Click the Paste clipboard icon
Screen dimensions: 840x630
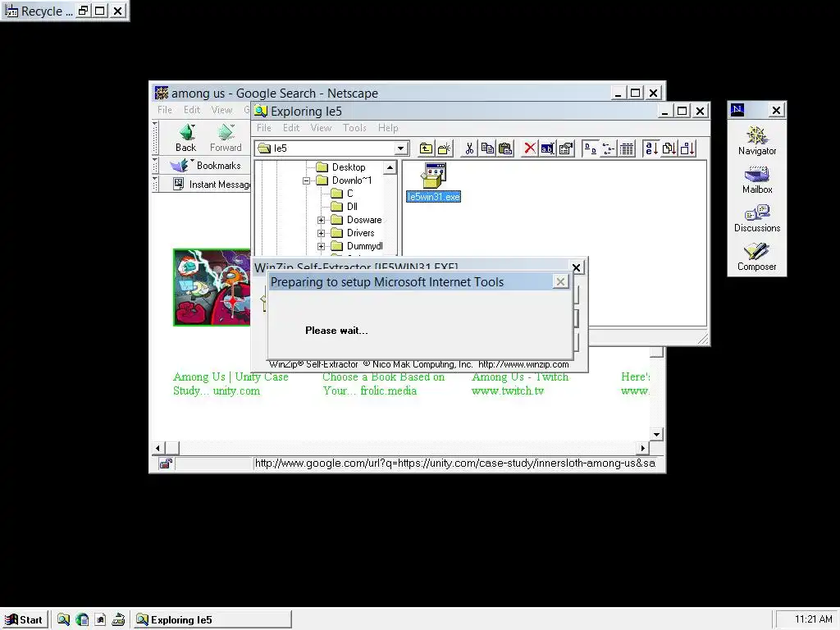[505, 148]
